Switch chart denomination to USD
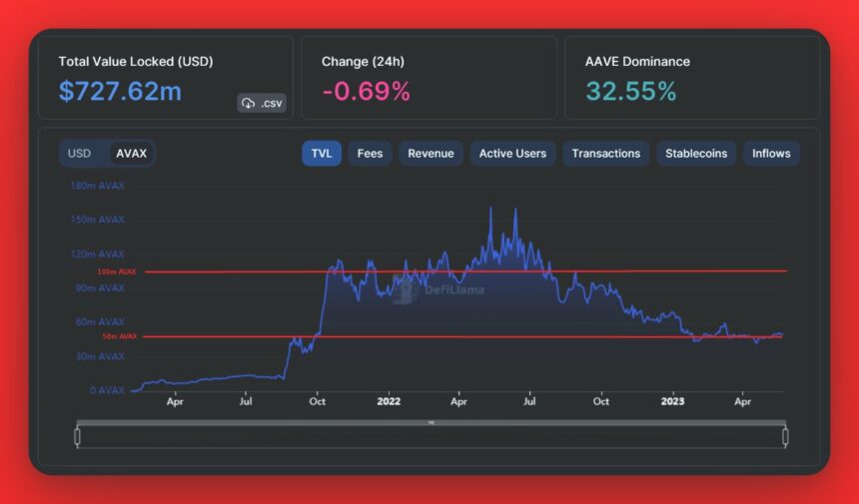This screenshot has width=859, height=504. [x=79, y=154]
